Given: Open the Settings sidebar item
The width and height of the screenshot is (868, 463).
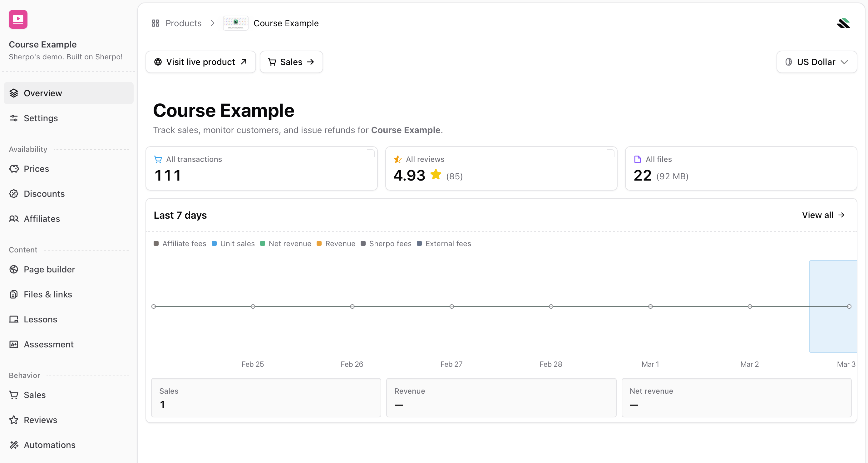Looking at the screenshot, I should coord(68,118).
